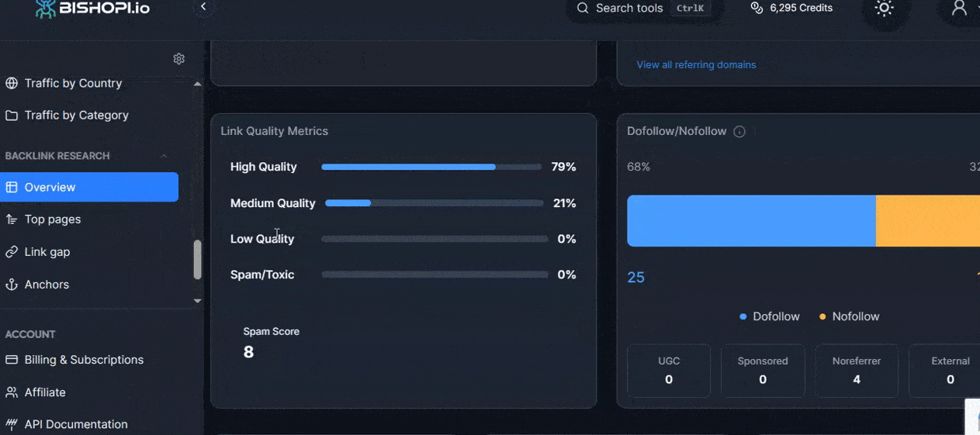
Task: Collapse the Backlink Research section
Action: click(x=164, y=156)
